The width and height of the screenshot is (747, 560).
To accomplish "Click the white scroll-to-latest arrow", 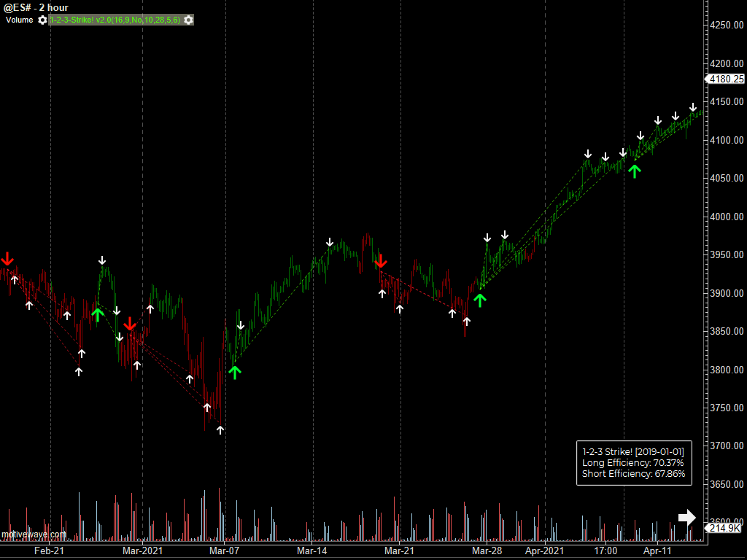I will [686, 517].
